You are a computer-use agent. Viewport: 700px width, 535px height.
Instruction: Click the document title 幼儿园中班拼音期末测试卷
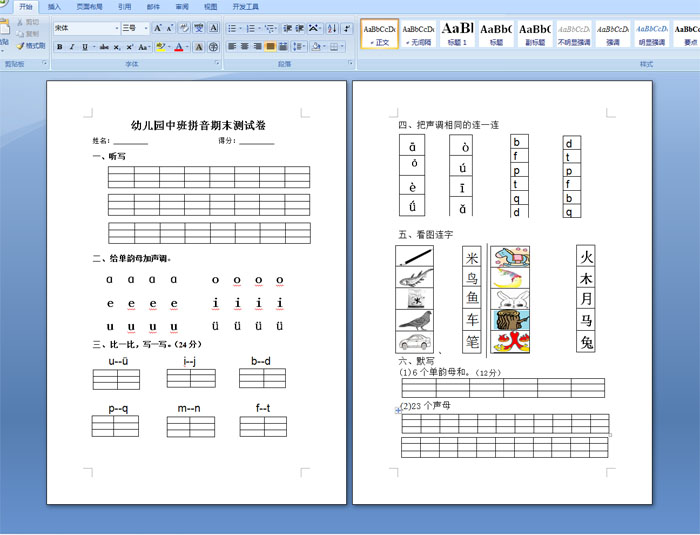pos(198,125)
